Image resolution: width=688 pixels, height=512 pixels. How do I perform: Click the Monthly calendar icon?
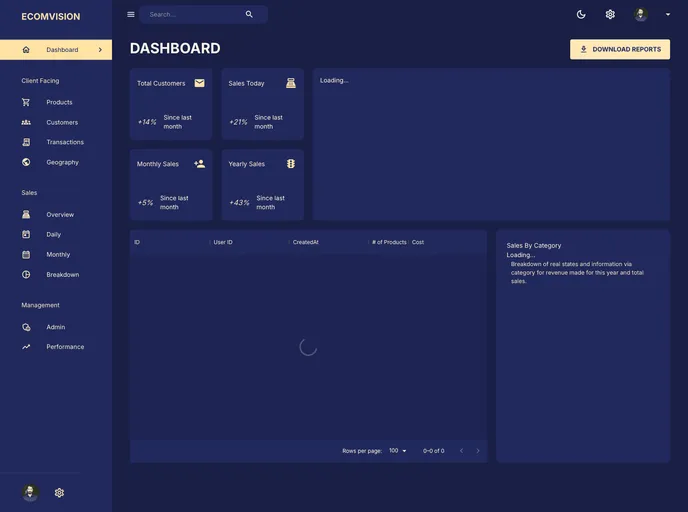(26, 254)
